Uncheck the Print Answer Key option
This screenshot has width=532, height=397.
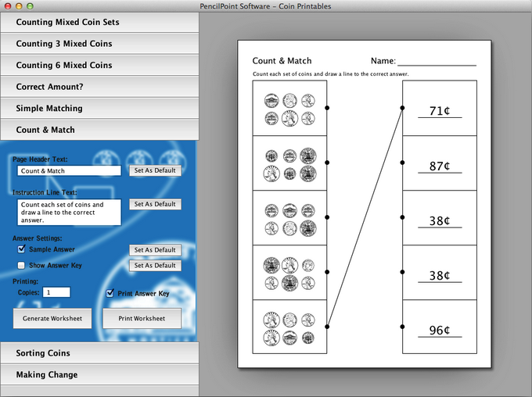coord(110,294)
